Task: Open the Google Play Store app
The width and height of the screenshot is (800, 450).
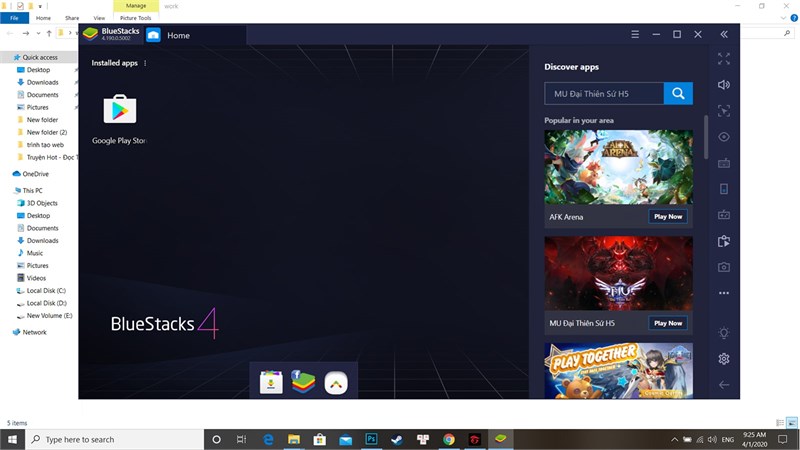Action: coord(119,109)
